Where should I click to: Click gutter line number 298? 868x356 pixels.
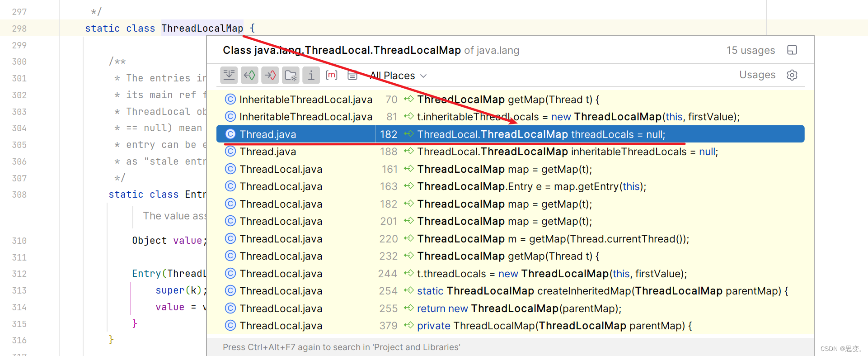19,28
